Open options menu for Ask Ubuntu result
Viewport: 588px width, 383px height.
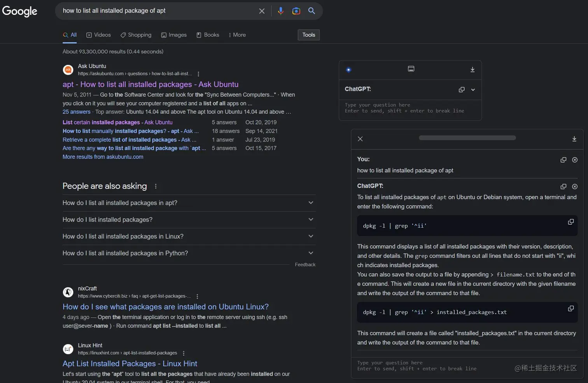pyautogui.click(x=198, y=74)
